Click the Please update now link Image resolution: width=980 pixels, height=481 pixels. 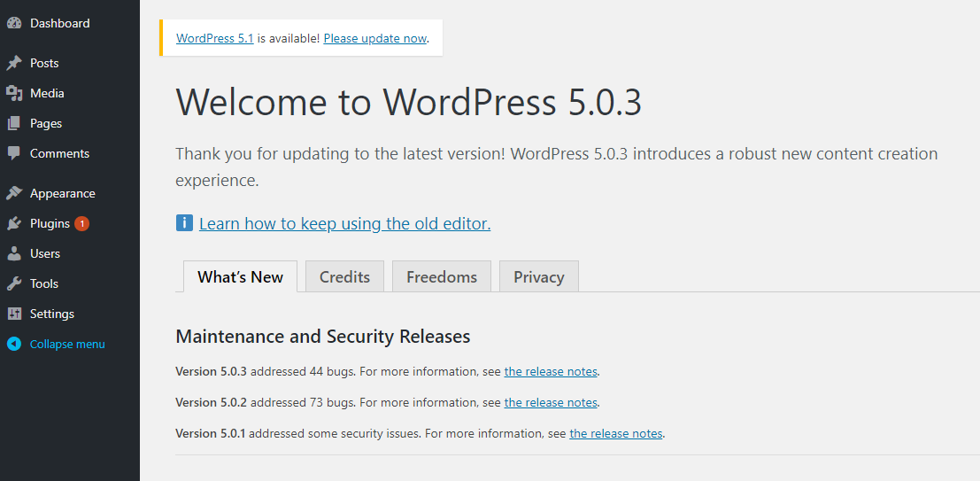pos(375,38)
